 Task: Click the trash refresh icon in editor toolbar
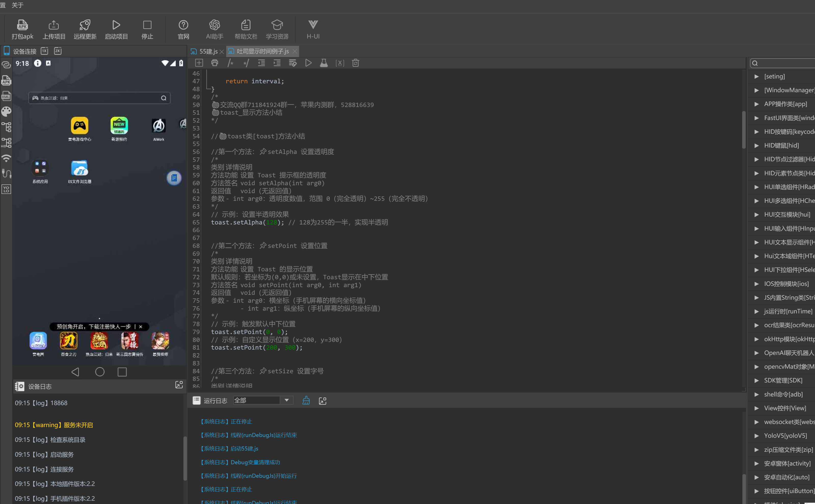(x=355, y=63)
